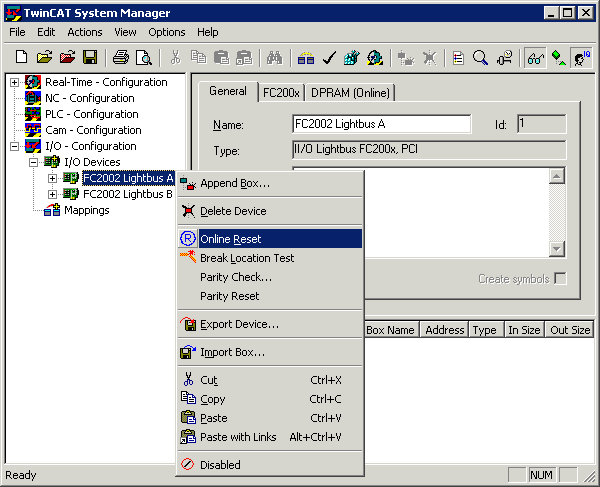Click the Type column header
The image size is (600, 487).
tap(486, 330)
